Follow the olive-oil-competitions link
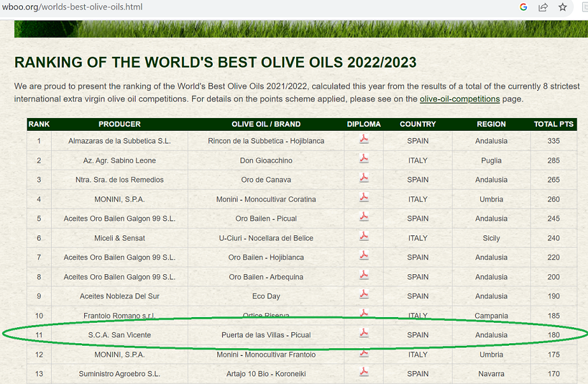Image resolution: width=588 pixels, height=384 pixels. click(x=460, y=99)
